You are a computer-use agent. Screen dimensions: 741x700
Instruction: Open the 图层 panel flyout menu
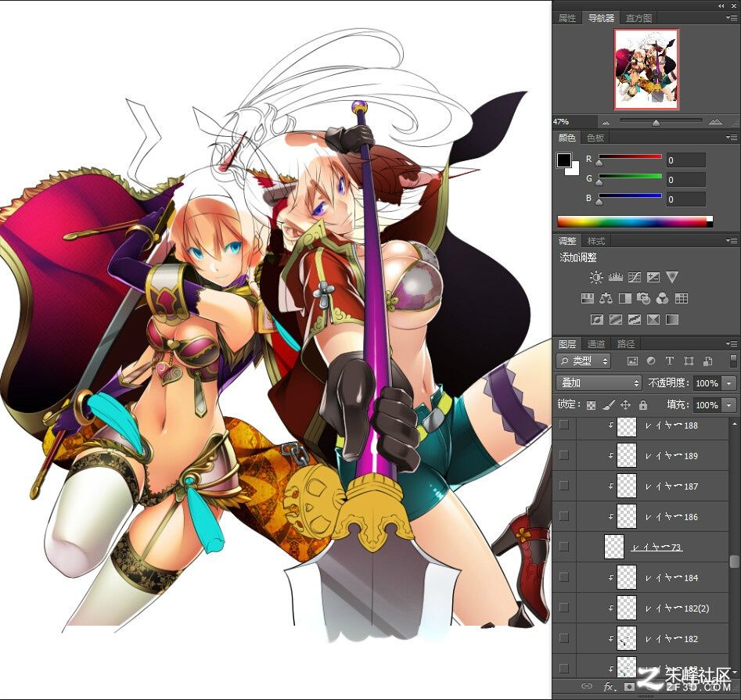click(732, 344)
